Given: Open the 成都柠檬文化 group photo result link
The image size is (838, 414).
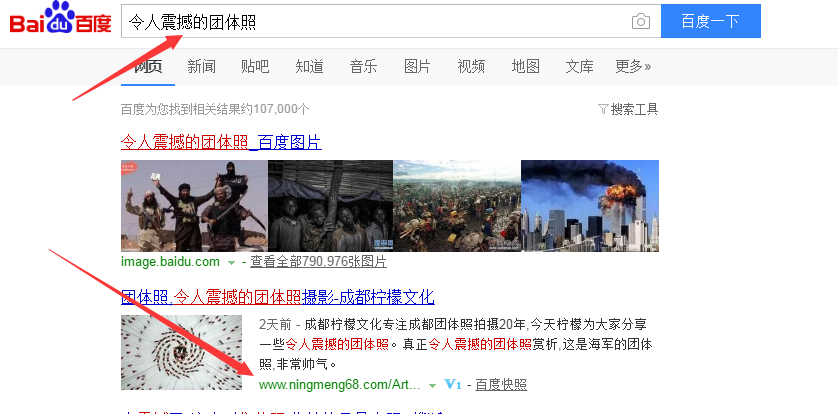Looking at the screenshot, I should click(278, 296).
